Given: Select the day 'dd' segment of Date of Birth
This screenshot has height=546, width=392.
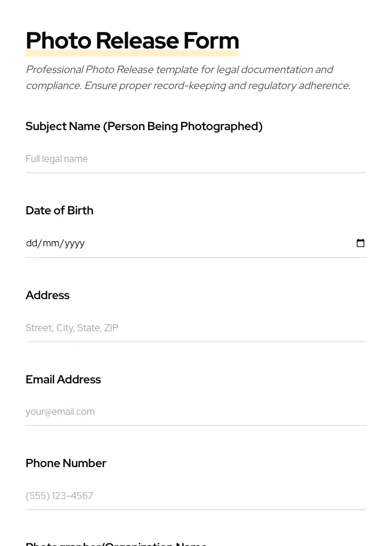Looking at the screenshot, I should [31, 243].
